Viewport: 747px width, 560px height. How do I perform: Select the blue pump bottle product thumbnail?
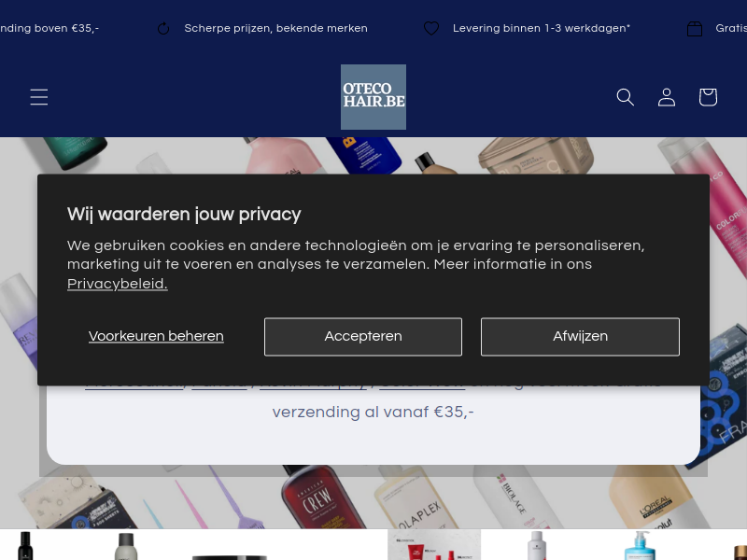pyautogui.click(x=640, y=546)
